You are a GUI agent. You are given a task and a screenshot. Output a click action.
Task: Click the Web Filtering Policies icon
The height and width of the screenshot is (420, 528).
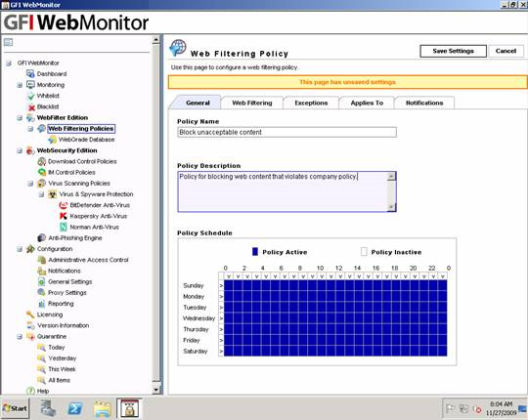41,129
